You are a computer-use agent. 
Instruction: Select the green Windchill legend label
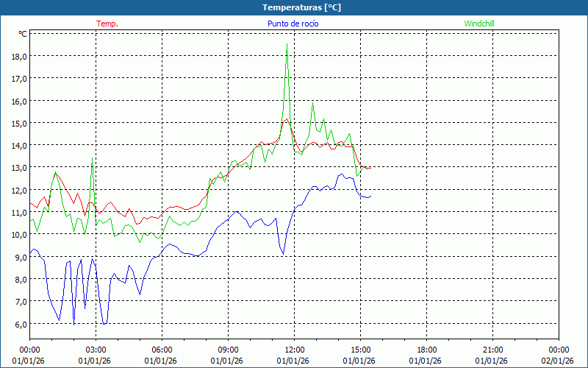(x=479, y=24)
